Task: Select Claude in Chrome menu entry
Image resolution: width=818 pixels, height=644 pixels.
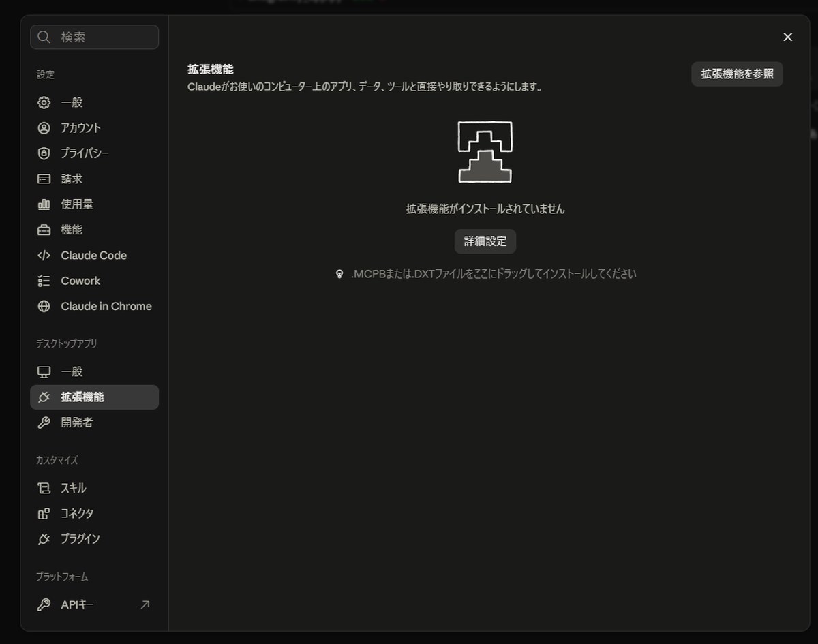Action: point(95,307)
